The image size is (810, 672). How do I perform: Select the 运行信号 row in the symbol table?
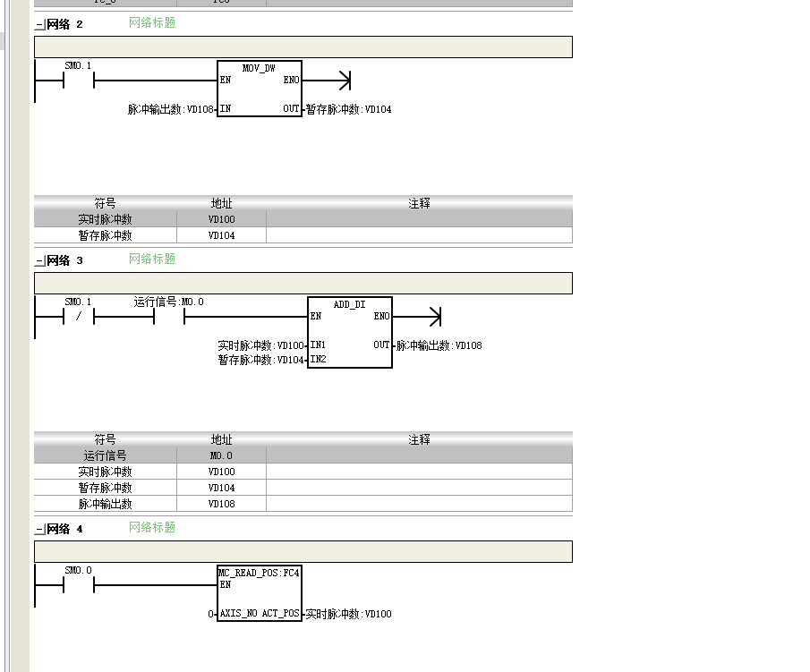tap(105, 455)
